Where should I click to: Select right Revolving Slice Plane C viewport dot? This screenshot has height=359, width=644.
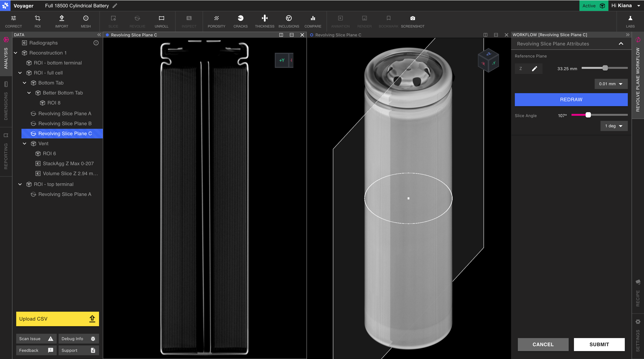tap(311, 35)
